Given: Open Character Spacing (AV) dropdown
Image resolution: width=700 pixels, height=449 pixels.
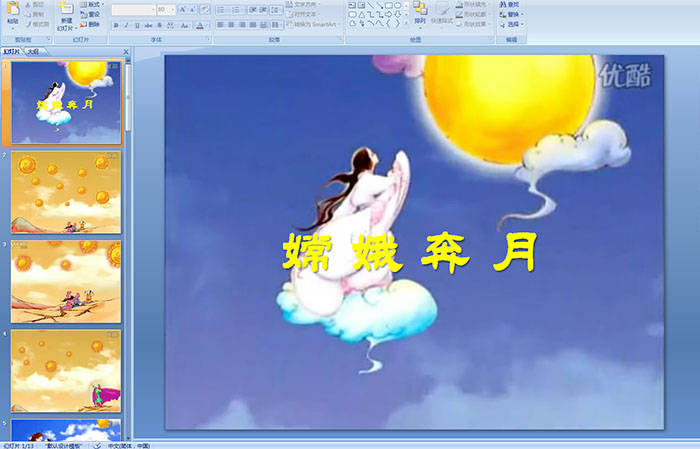Looking at the screenshot, I should pyautogui.click(x=171, y=25).
